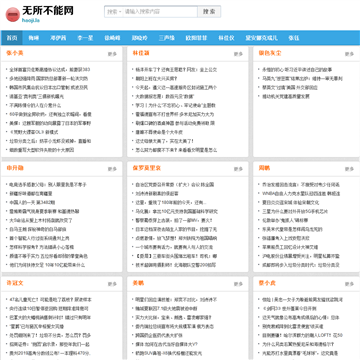The height and width of the screenshot is (360, 360).
Task: Open 大数据报志愿 article link
Action: point(165,97)
